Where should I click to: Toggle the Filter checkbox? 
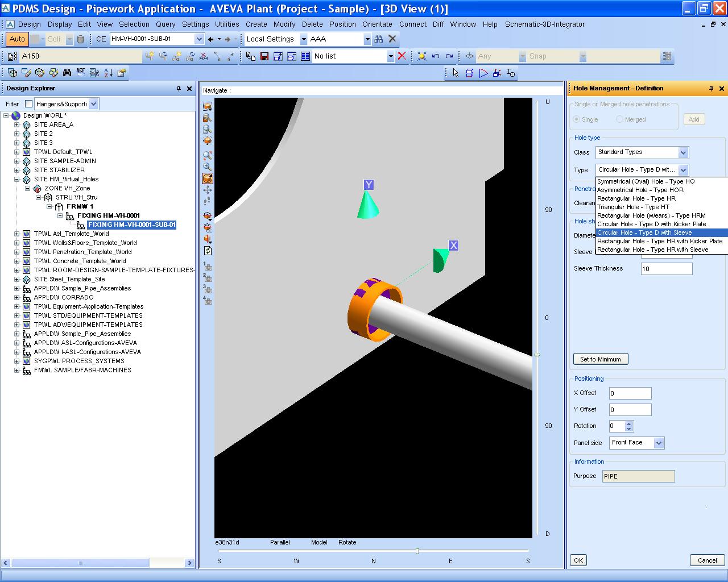[28, 104]
